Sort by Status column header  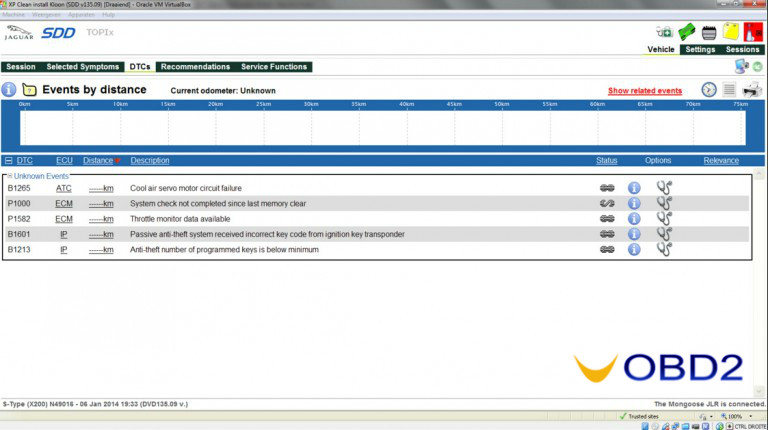(606, 161)
